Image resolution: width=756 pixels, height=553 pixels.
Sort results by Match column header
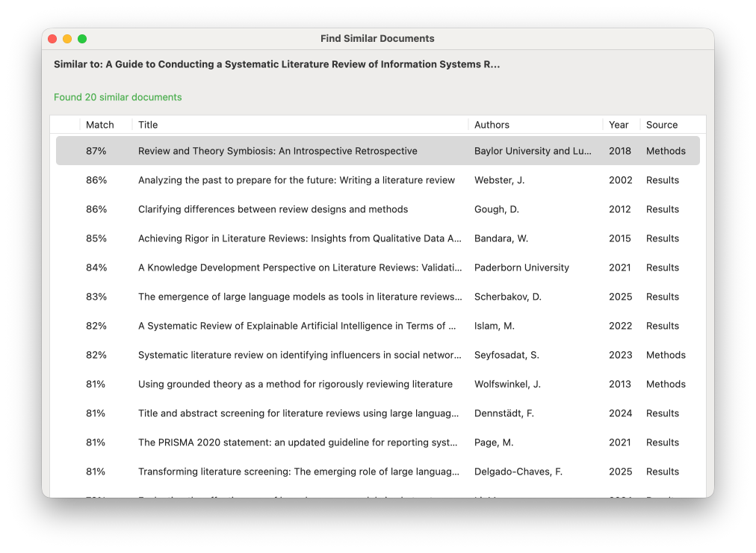coord(100,125)
